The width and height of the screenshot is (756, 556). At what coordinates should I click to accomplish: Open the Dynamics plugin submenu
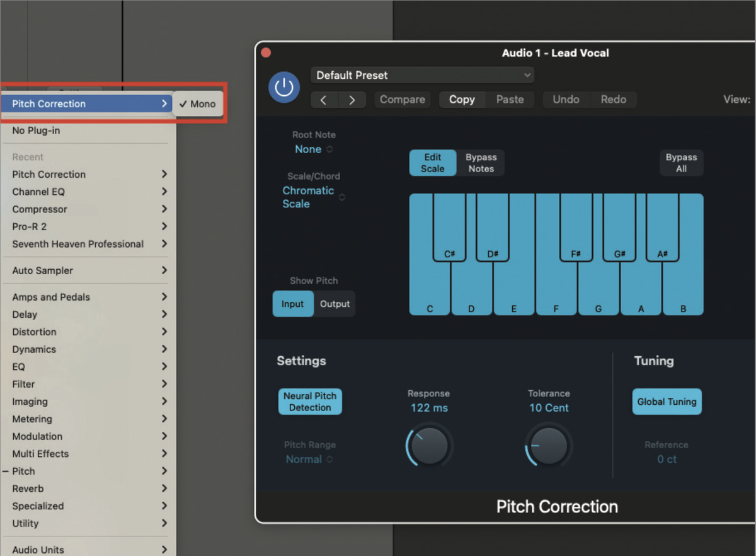(x=33, y=349)
